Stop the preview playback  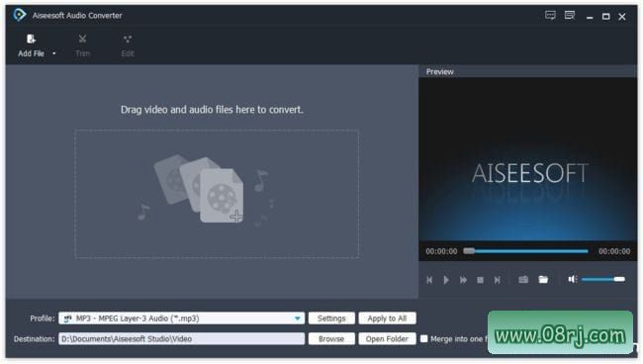(480, 280)
